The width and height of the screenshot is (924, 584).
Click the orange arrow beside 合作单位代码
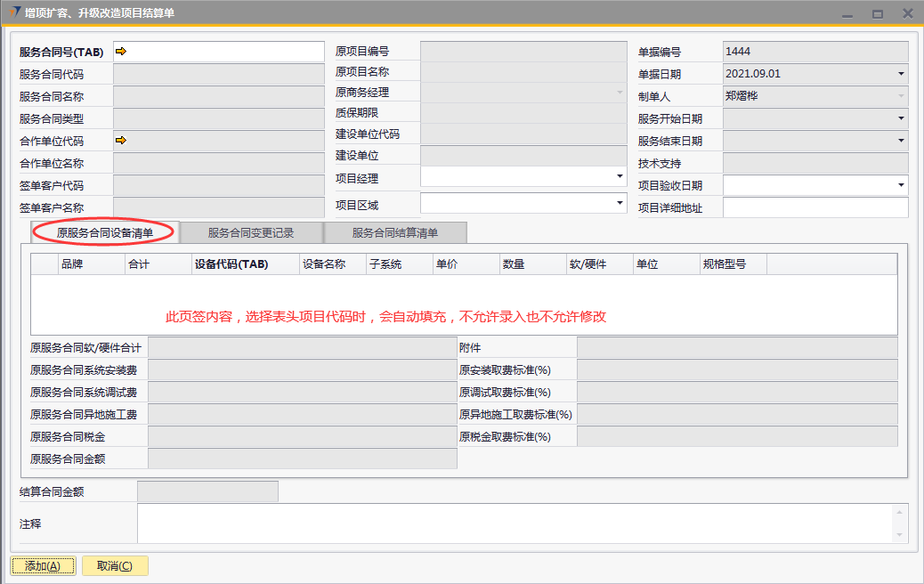coord(121,140)
